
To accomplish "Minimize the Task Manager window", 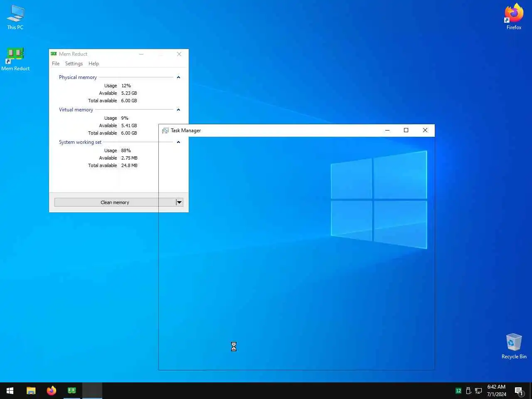I will click(387, 130).
